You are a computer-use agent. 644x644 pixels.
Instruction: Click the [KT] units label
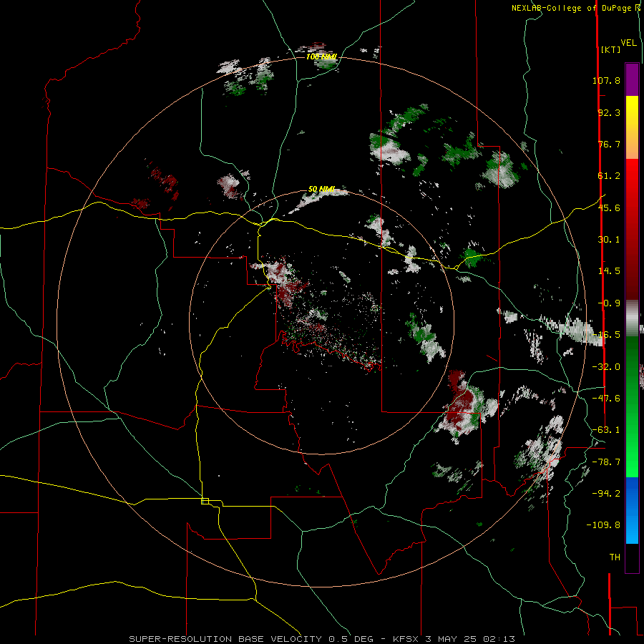[611, 49]
